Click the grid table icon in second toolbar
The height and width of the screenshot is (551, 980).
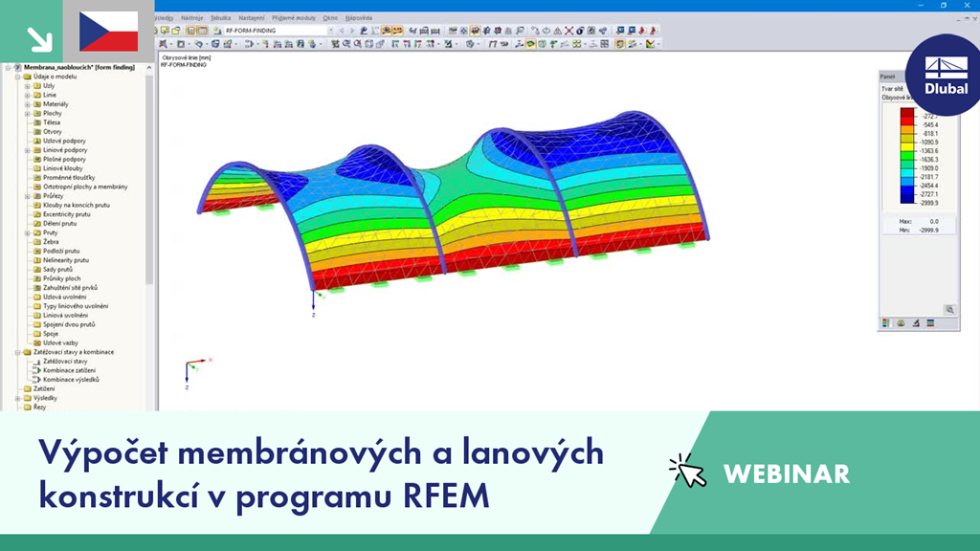tap(605, 44)
